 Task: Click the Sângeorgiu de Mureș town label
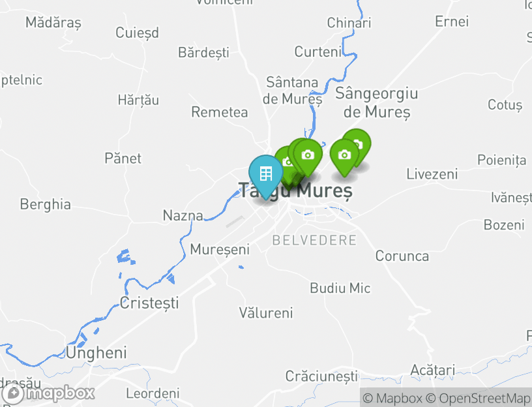pyautogui.click(x=377, y=102)
